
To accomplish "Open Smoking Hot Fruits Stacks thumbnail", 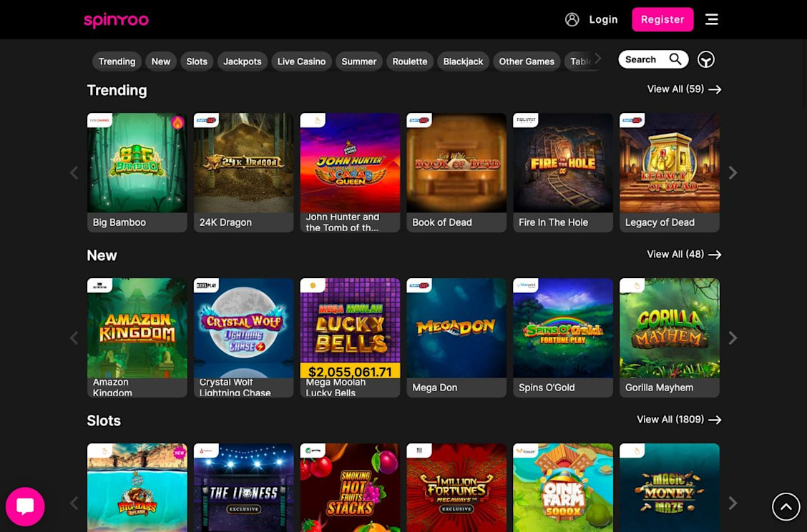I will 350,488.
